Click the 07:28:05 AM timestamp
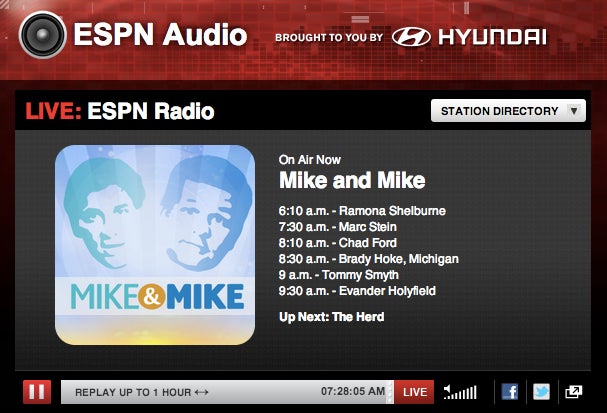607x413 pixels. pyautogui.click(x=353, y=391)
